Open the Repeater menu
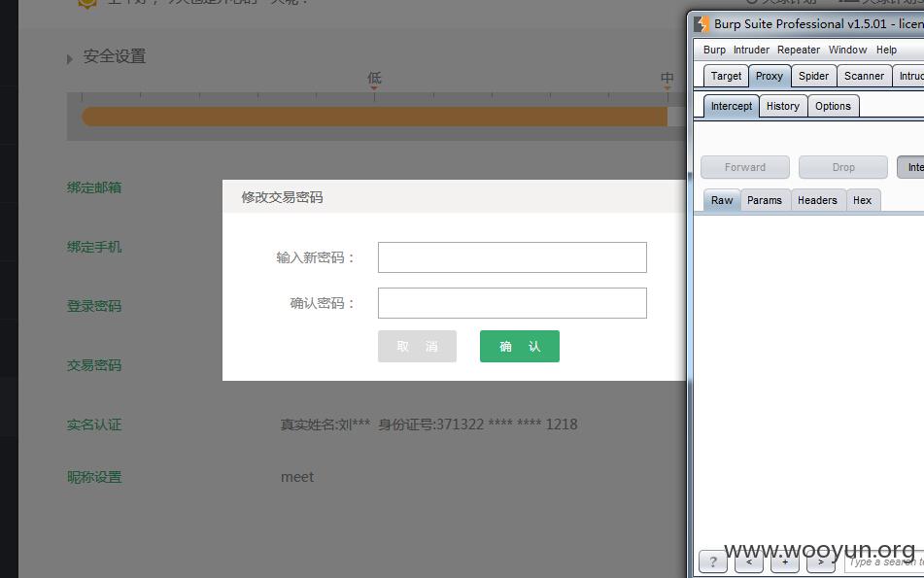Screen dimensions: 924x578 click(799, 51)
